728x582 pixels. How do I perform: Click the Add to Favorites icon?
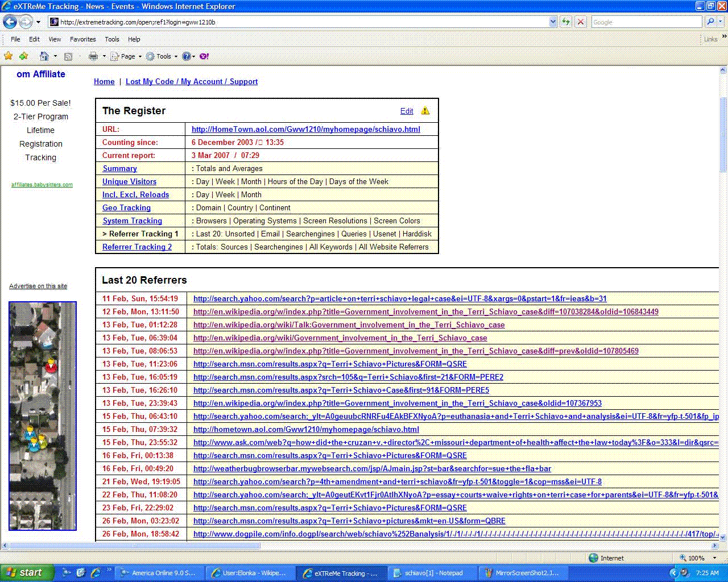point(23,56)
